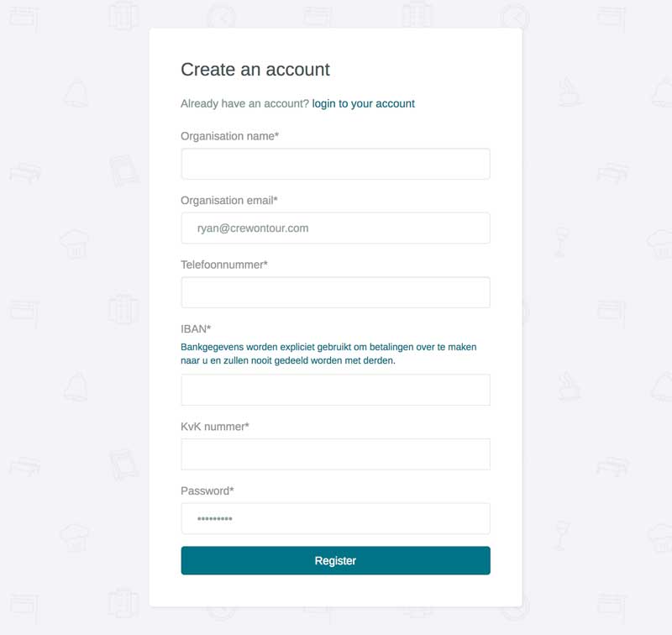672x635 pixels.
Task: Click the Telefoonnummer* label
Action: (x=224, y=265)
